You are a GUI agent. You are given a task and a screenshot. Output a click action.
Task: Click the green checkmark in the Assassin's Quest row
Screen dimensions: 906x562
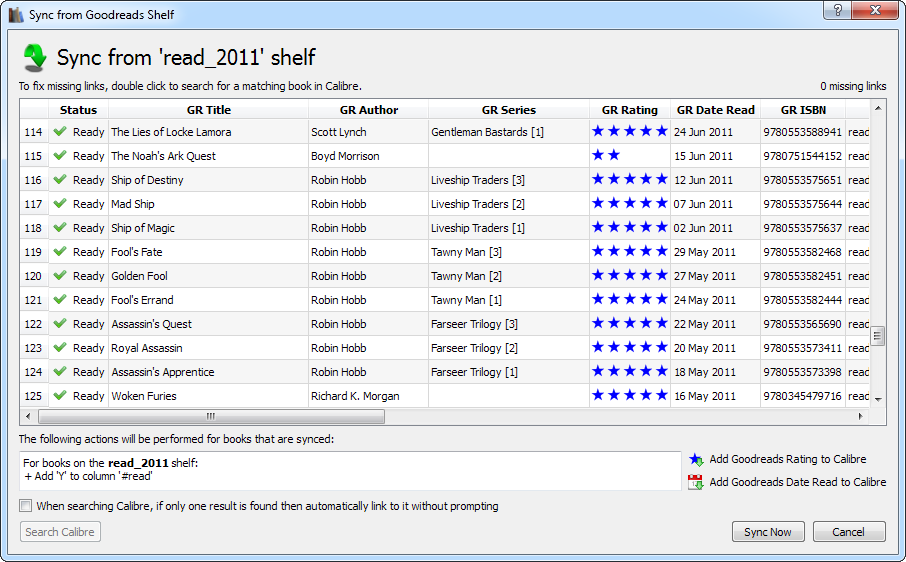(60, 323)
